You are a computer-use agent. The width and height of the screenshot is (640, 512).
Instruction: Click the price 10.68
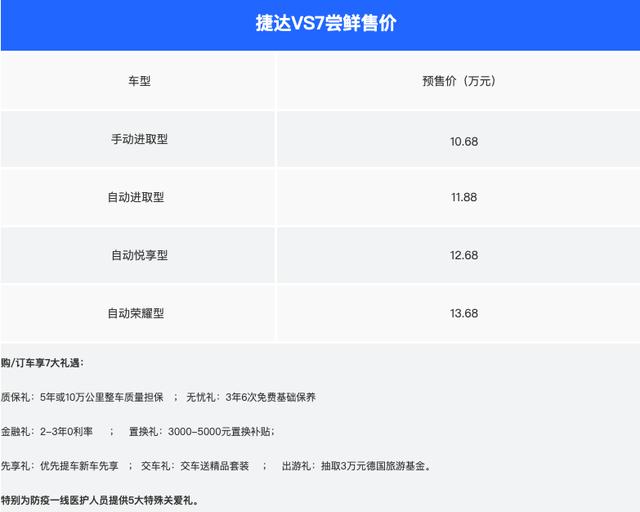point(464,142)
